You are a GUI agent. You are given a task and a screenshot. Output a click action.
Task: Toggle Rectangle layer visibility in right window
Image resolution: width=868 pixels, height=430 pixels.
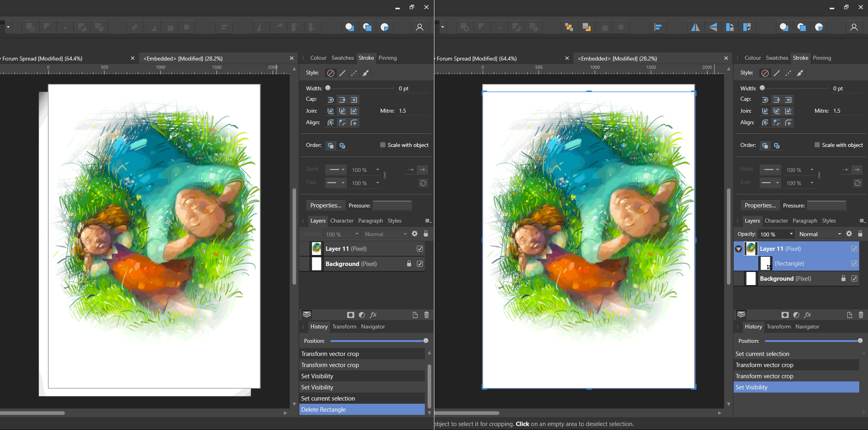point(854,264)
